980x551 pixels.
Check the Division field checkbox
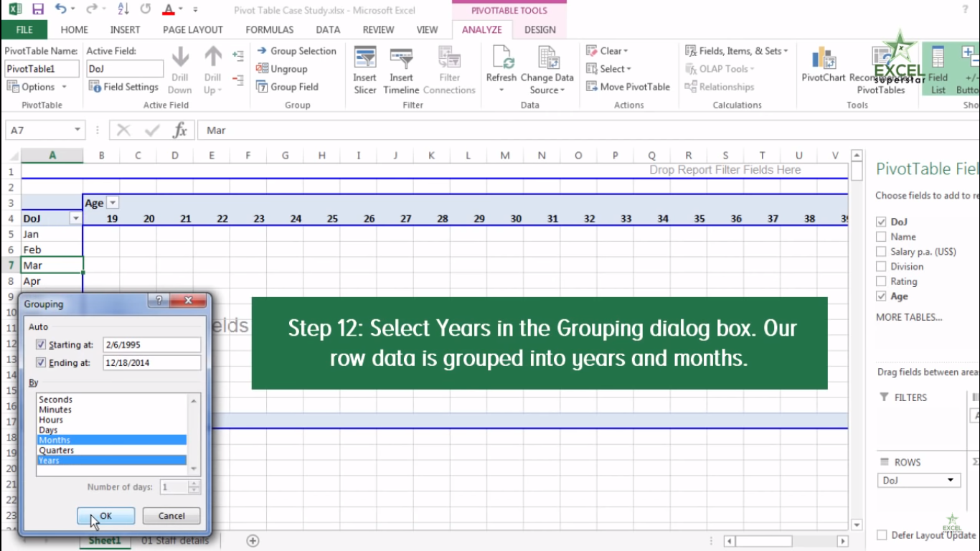(x=881, y=267)
